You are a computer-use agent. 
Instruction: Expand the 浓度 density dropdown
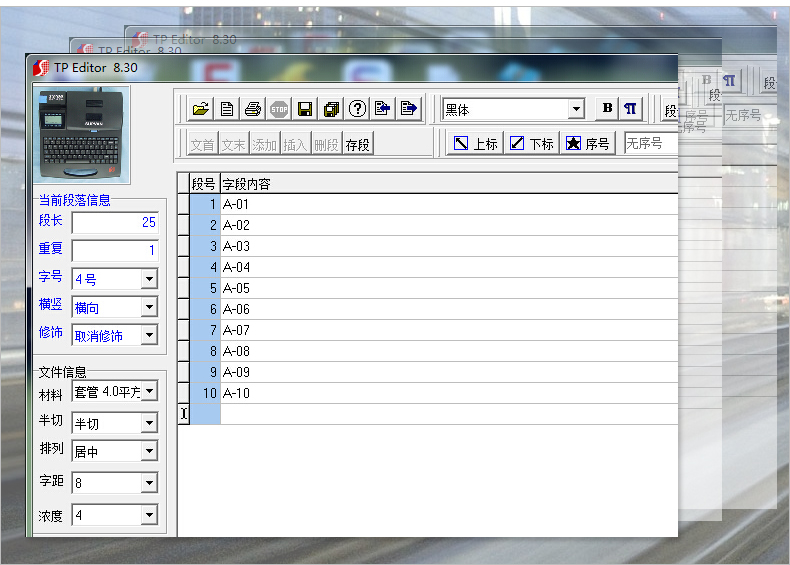click(149, 516)
